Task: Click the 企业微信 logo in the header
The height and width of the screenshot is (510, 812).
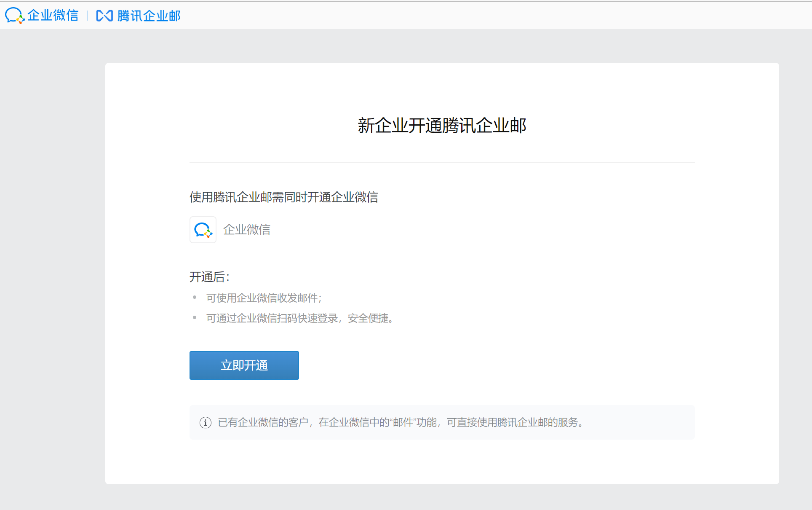Action: (42, 16)
